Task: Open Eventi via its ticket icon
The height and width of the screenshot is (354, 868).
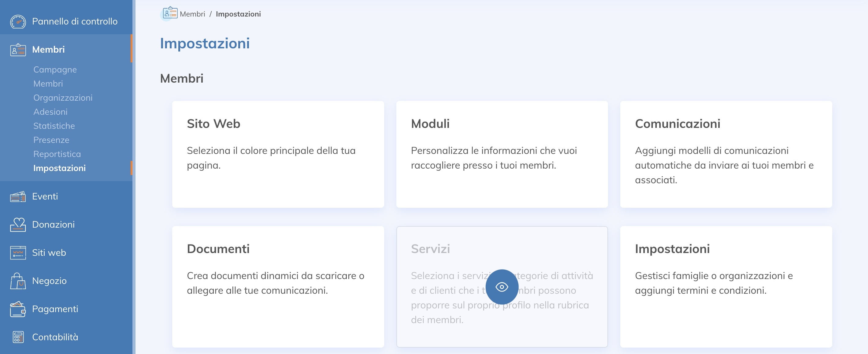Action: point(18,196)
